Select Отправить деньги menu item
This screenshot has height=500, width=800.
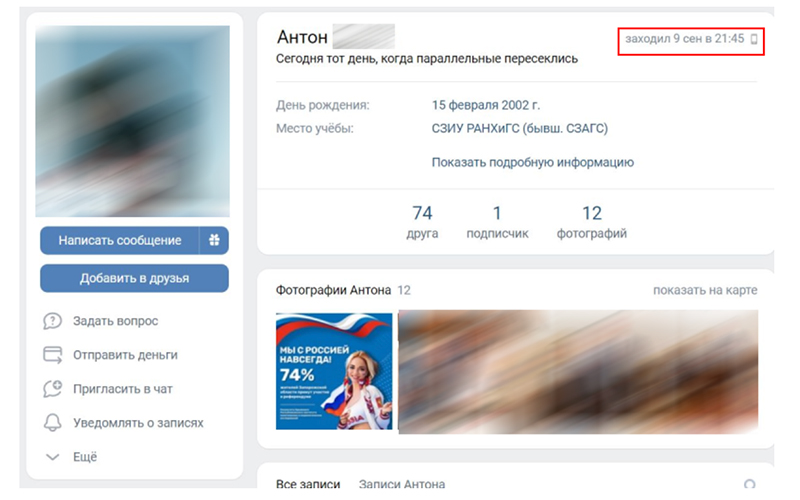pyautogui.click(x=125, y=355)
